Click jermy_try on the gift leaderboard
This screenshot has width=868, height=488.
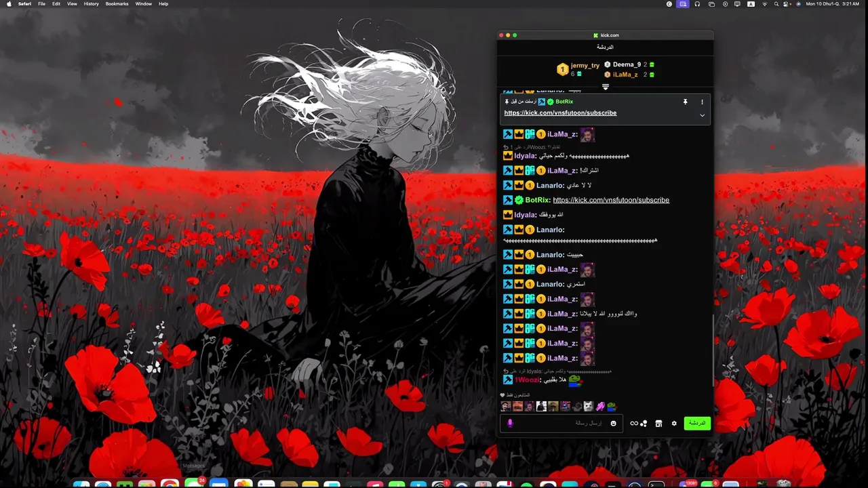click(585, 66)
